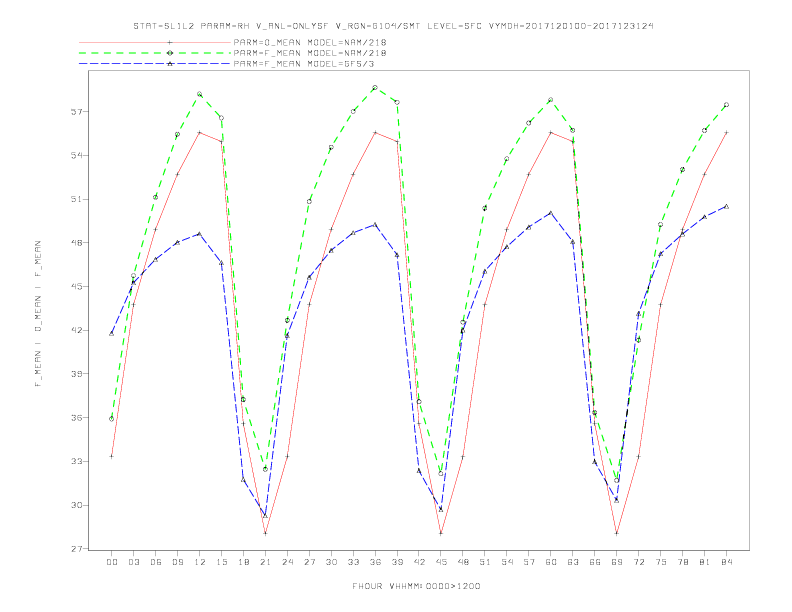This screenshot has height=612, width=792.
Task: Click green circle marker at hour 84
Action: (726, 105)
